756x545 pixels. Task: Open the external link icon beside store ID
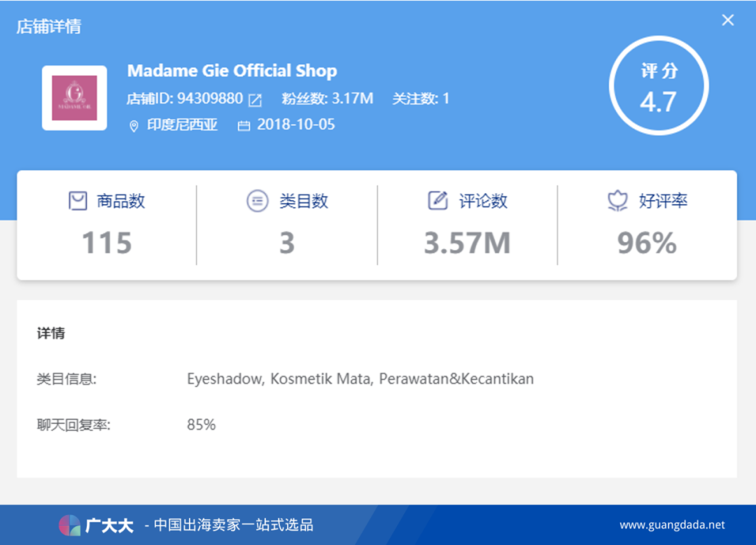tap(255, 100)
